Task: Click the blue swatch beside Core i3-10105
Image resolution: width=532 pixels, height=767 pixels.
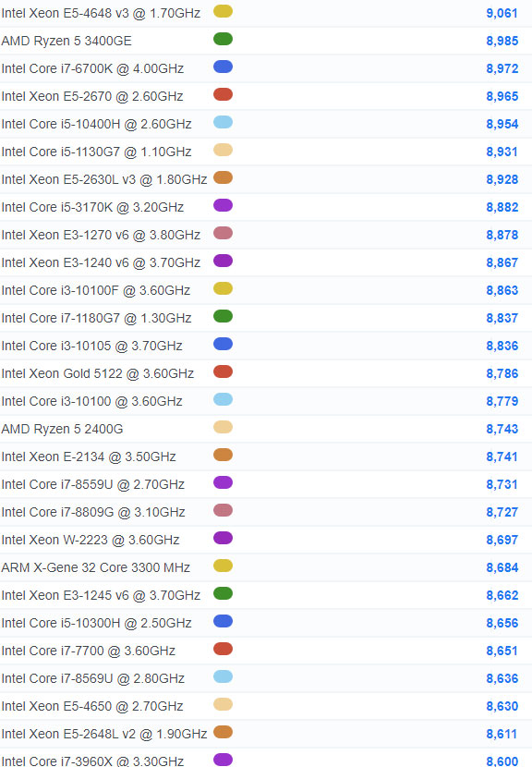Action: coord(223,344)
